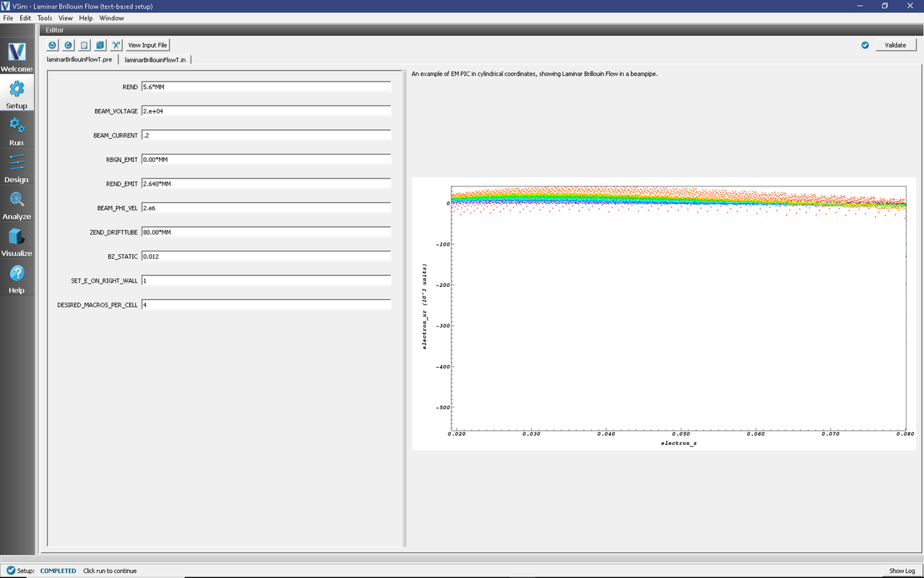Click the BEAM_VOLTAGE input field
Viewport: 924px width, 578px height.
point(266,111)
